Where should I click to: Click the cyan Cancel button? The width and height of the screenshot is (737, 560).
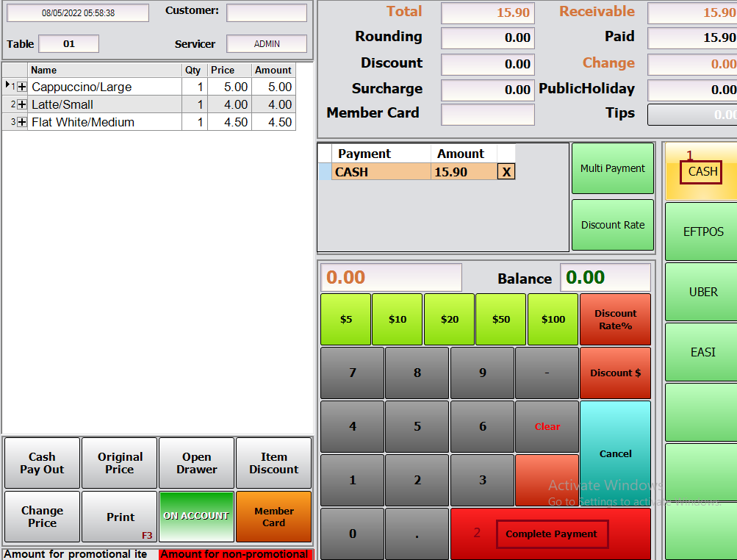[x=615, y=453]
